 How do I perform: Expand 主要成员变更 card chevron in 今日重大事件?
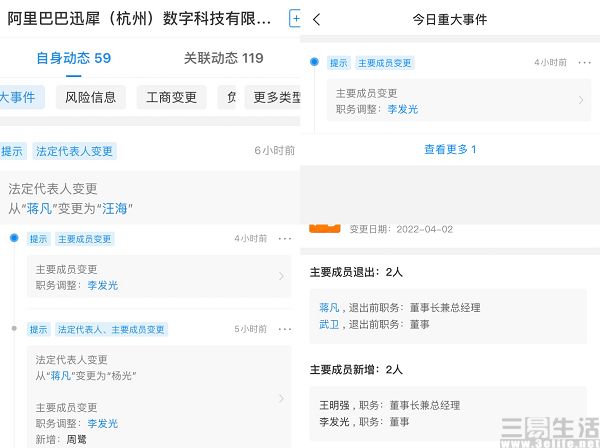(x=581, y=100)
